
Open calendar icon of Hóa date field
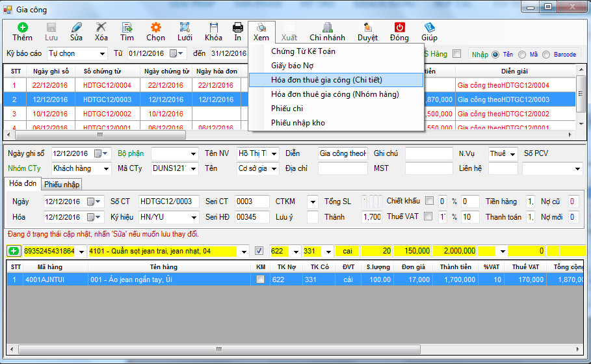[90, 217]
